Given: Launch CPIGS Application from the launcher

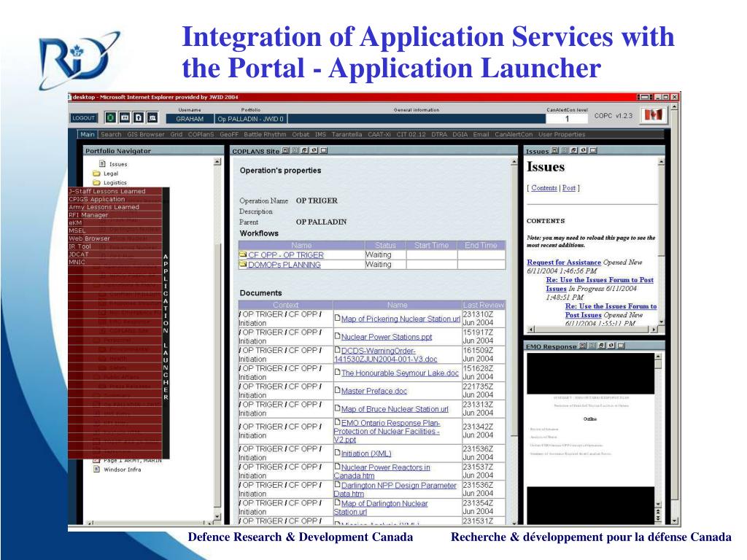Looking at the screenshot, I should [x=115, y=199].
